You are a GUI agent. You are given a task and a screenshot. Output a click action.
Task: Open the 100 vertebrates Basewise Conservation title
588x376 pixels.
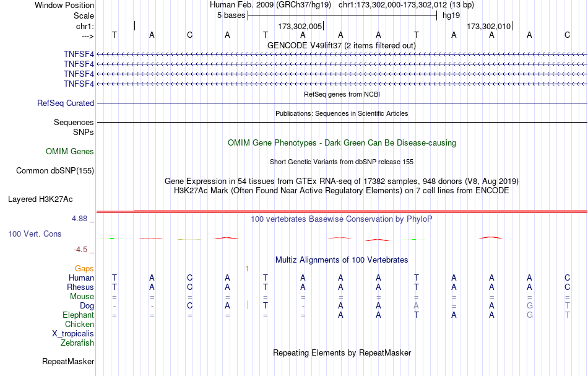pos(341,219)
